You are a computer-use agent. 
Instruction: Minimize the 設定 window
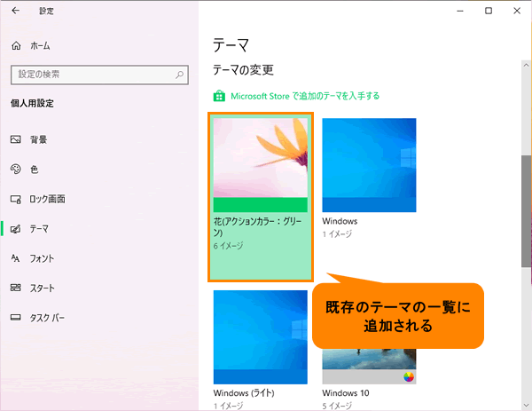click(x=460, y=11)
